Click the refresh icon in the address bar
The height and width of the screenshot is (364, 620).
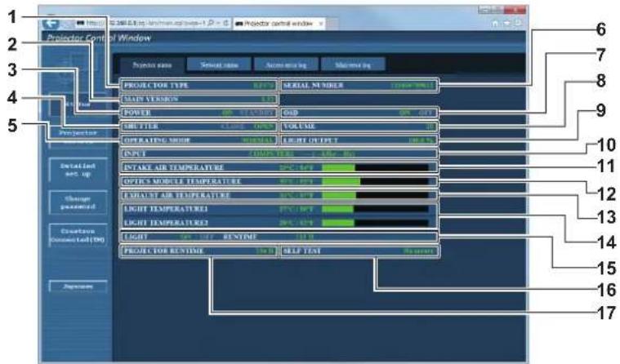(225, 24)
